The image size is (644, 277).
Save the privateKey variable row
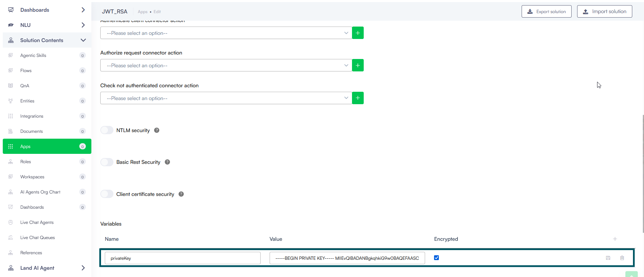point(608,258)
